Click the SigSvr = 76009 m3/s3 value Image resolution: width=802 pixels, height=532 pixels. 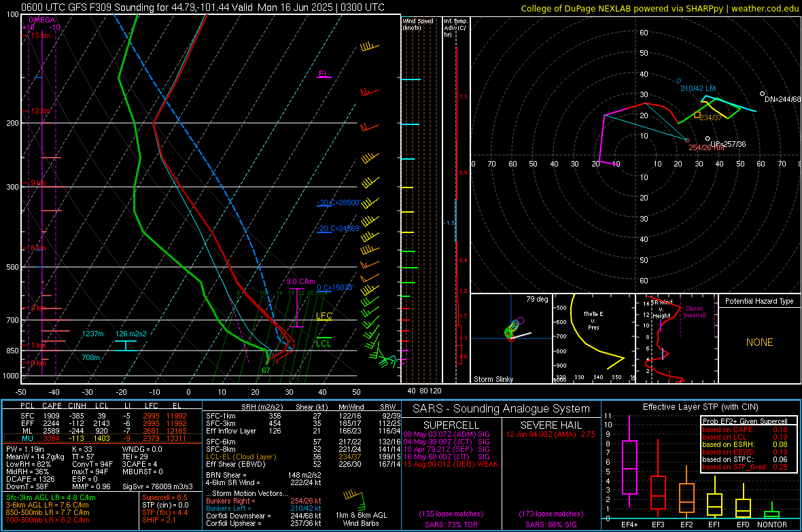158,486
